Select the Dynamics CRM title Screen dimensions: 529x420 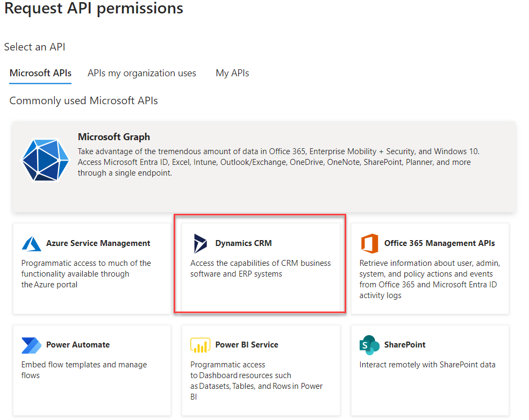244,243
